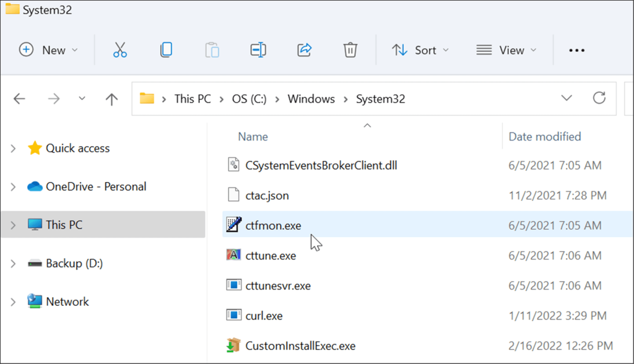Image resolution: width=634 pixels, height=364 pixels.
Task: Click the Delete trash can icon
Action: (x=350, y=50)
